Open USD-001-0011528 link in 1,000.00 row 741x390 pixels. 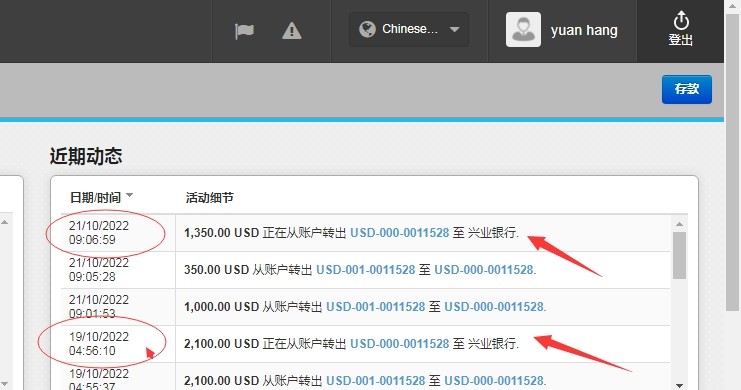point(376,307)
